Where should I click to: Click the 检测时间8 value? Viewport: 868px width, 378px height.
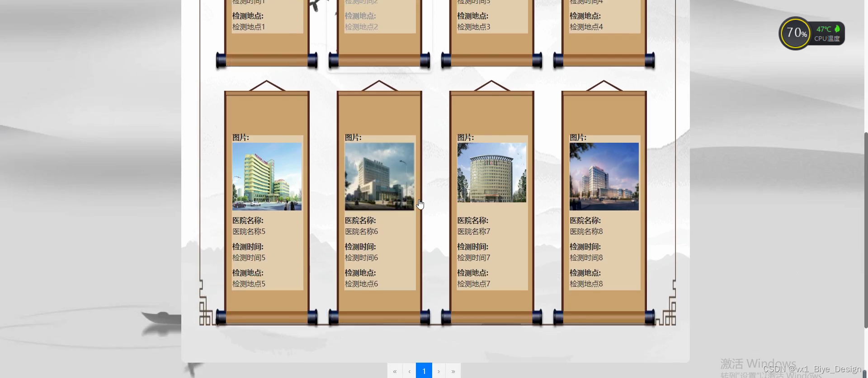(x=586, y=257)
